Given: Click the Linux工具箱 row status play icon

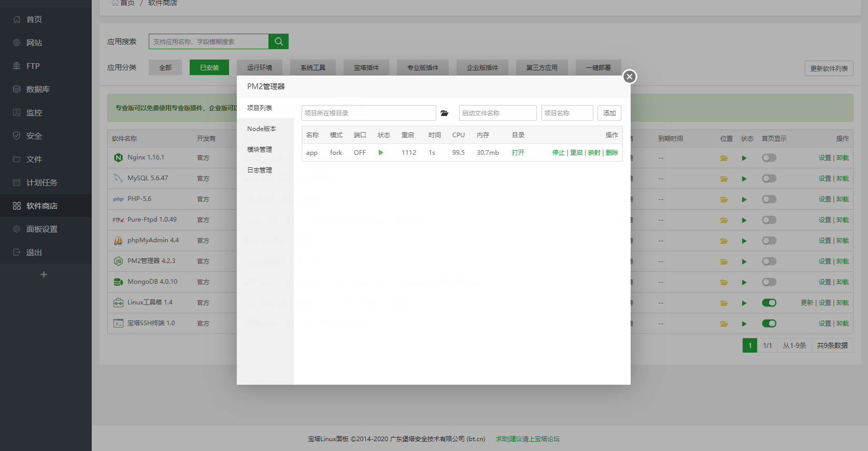Looking at the screenshot, I should (744, 303).
